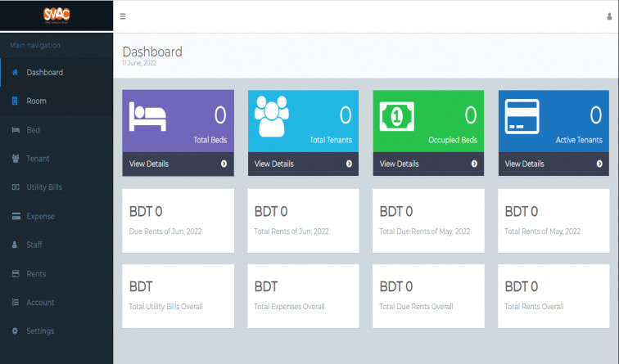Click the SVAC logo
Screen dimensions: 619x364
[x=56, y=15]
